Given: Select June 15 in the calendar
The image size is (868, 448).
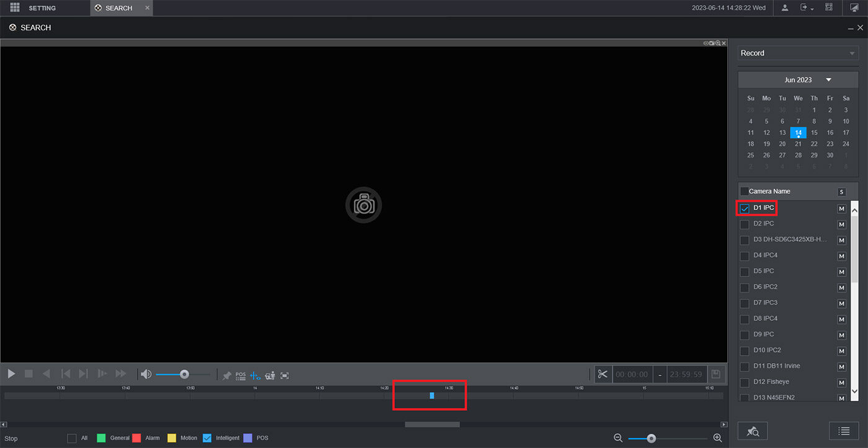Looking at the screenshot, I should click(814, 133).
